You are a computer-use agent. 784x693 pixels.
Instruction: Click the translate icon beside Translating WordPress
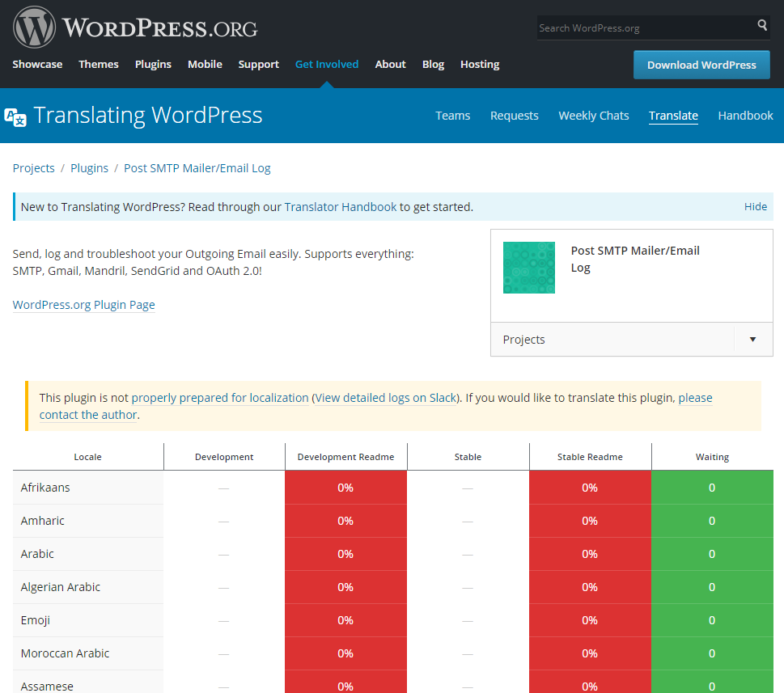coord(15,117)
